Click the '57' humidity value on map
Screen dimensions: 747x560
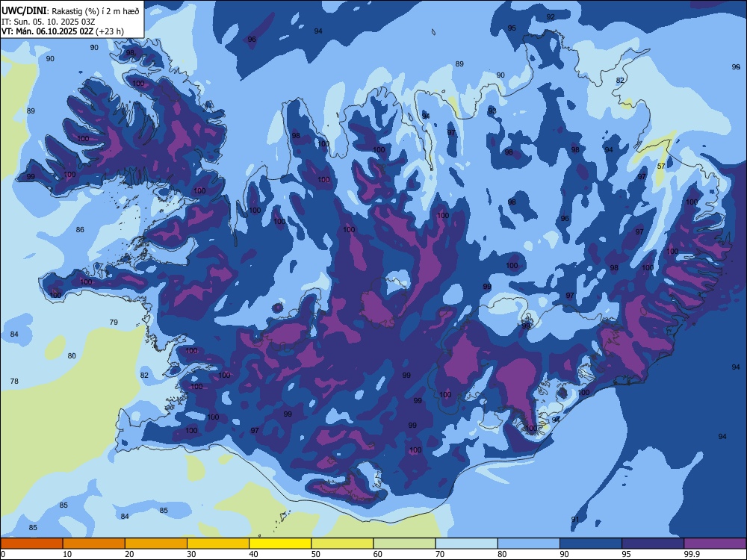[661, 167]
